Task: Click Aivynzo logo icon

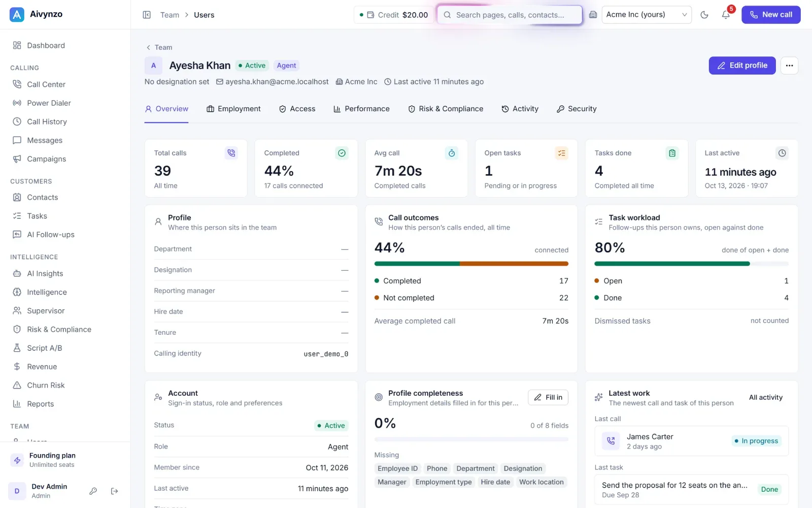Action: (x=17, y=15)
